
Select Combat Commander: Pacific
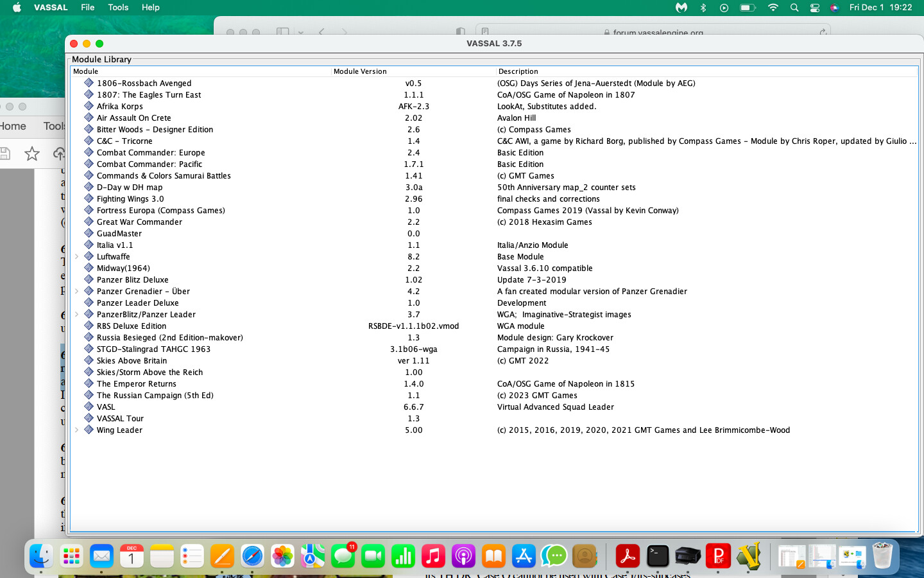(x=149, y=164)
